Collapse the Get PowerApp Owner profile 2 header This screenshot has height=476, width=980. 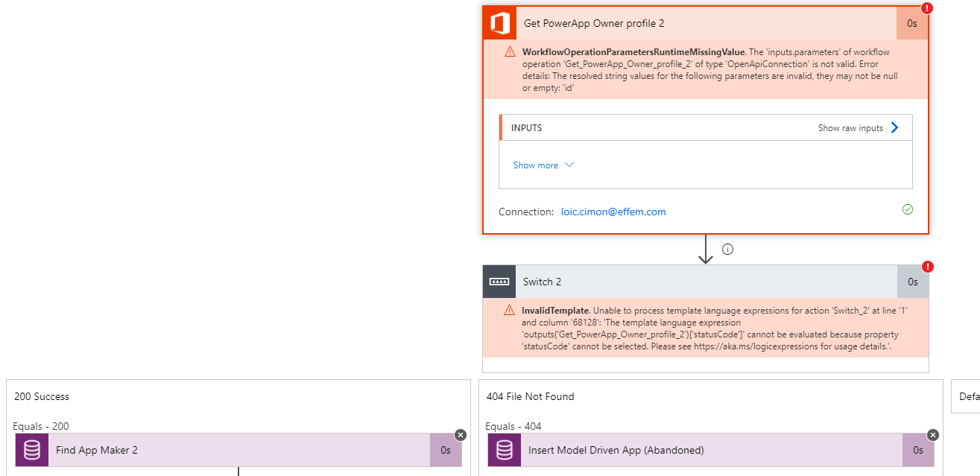pos(706,23)
